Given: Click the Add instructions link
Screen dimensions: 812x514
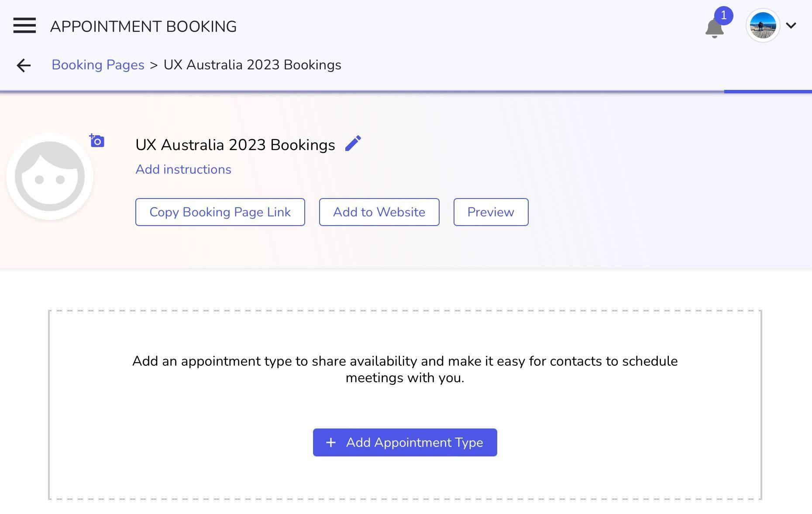Looking at the screenshot, I should [183, 169].
